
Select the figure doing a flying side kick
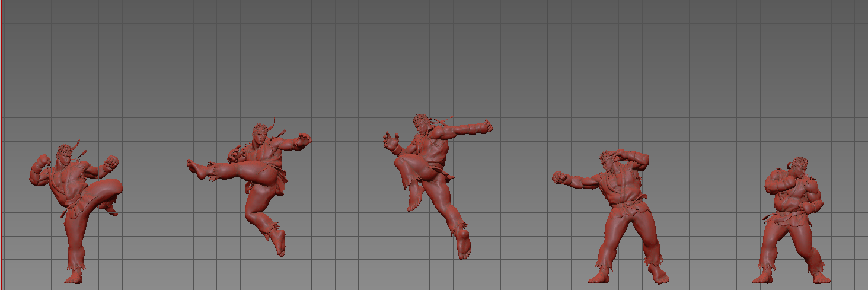click(x=249, y=189)
